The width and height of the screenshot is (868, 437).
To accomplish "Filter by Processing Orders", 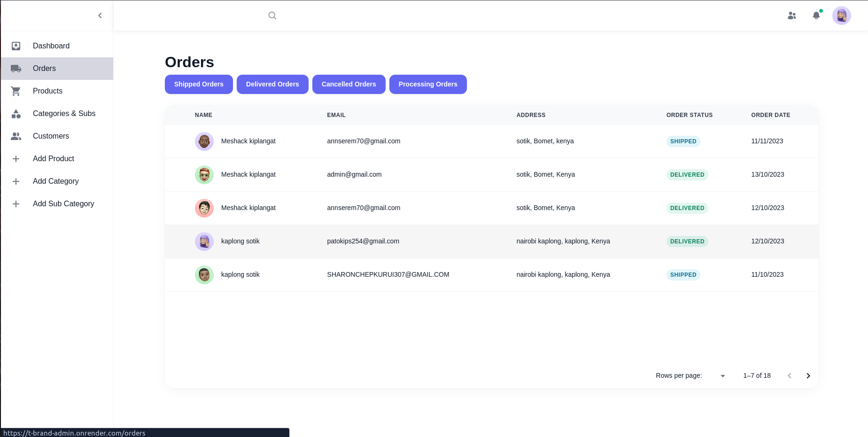I will [428, 85].
